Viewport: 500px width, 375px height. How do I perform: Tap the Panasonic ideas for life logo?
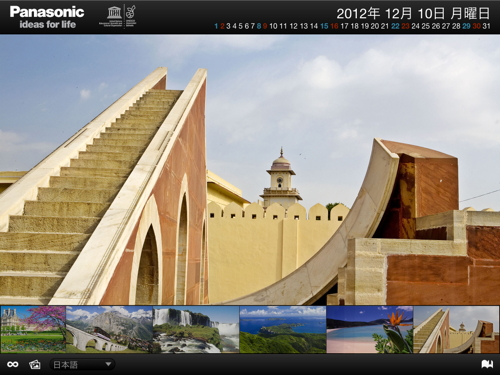click(47, 17)
